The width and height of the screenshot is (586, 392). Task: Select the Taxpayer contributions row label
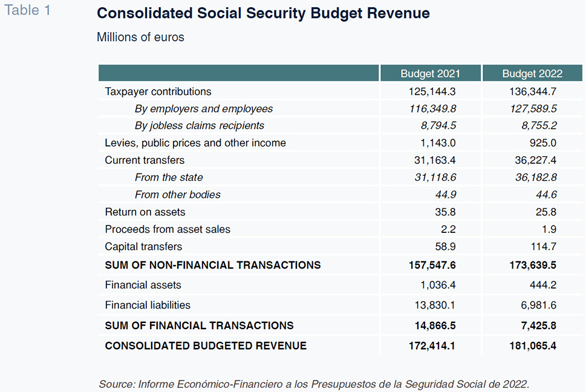point(158,91)
